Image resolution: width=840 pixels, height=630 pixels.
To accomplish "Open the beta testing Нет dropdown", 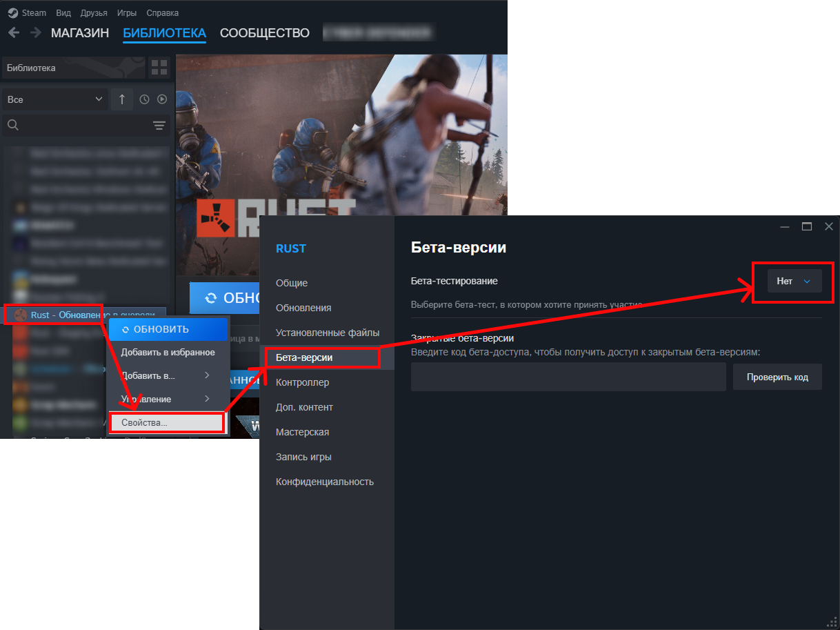I will (794, 281).
